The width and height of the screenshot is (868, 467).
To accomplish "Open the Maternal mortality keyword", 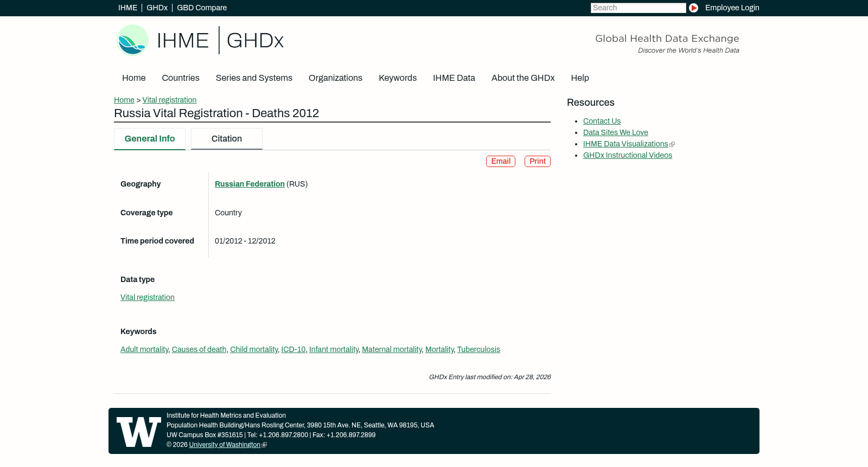I will 392,349.
